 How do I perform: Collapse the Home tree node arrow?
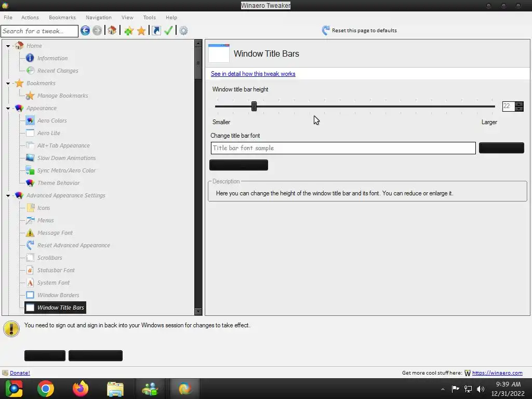(x=8, y=46)
